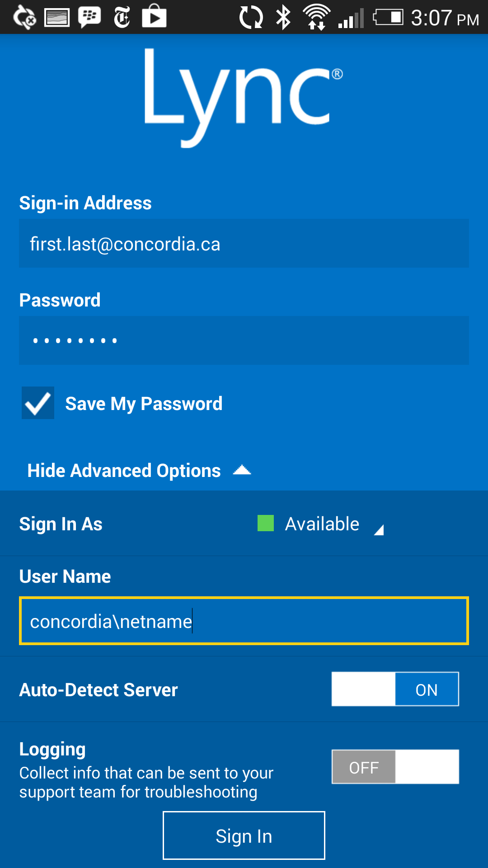The height and width of the screenshot is (868, 488).
Task: Tap the Play Store notification icon
Action: 154,17
